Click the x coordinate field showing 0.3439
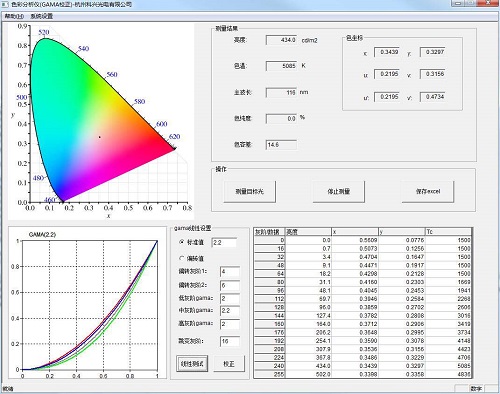This screenshot has width=500, height=394. (387, 52)
